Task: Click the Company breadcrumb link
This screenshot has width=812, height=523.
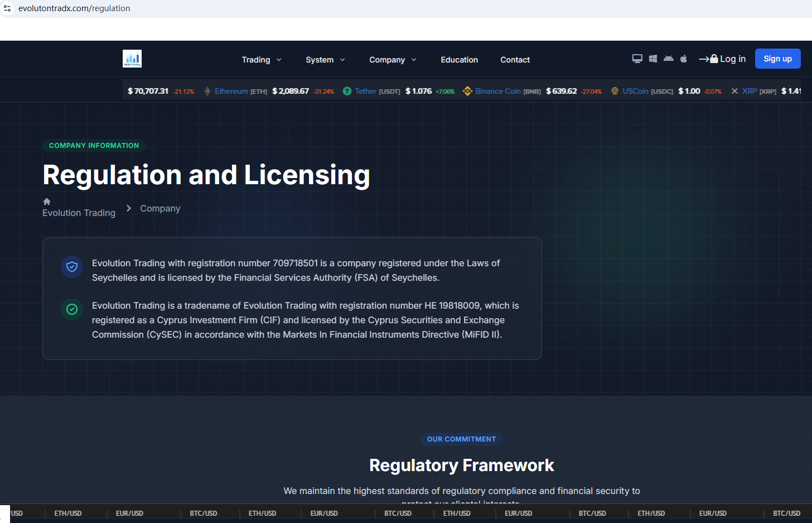Action: pos(160,208)
